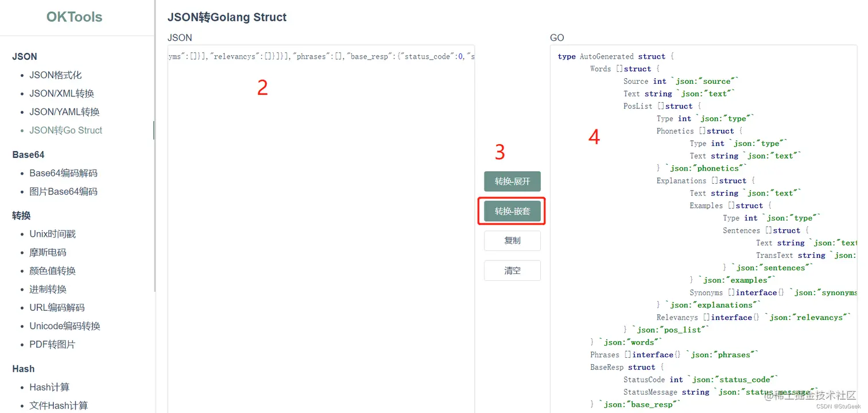Click the 'Examples []struct {' line
The width and height of the screenshot is (868, 413).
[x=731, y=206]
